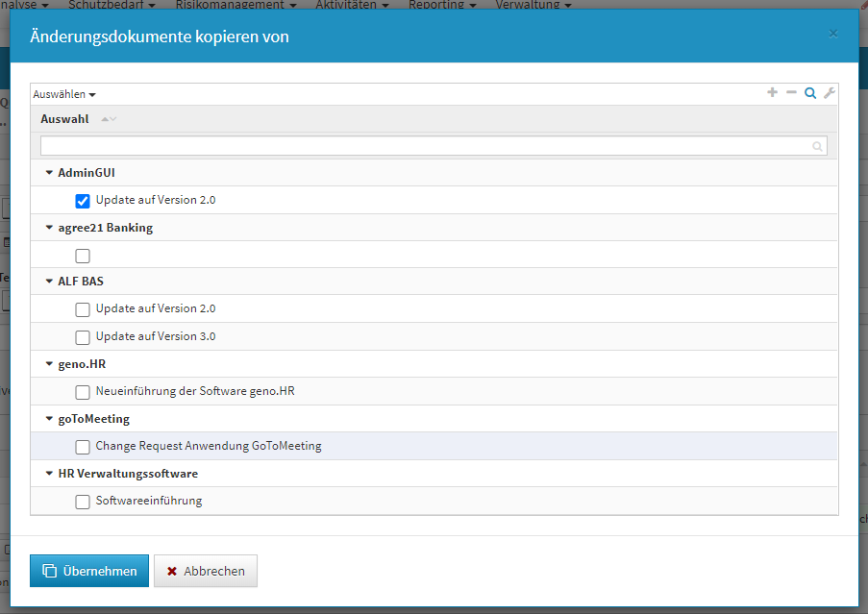Select Change Request Anwendung GoToMeeting checkbox
This screenshot has height=614, width=868.
pos(83,447)
